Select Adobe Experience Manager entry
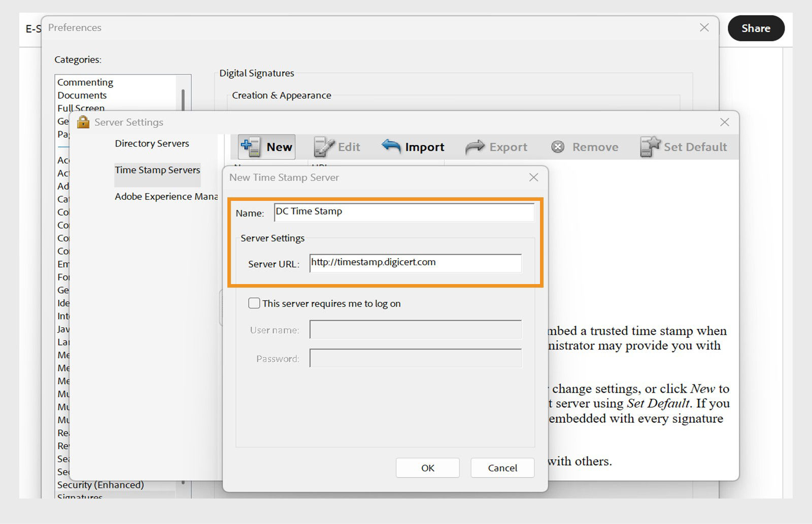The height and width of the screenshot is (524, 812). [x=166, y=197]
